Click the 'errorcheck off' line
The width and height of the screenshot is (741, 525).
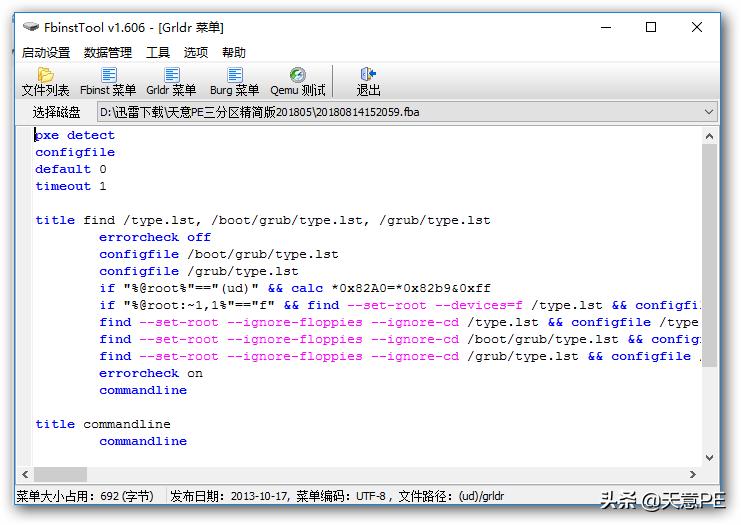[155, 237]
